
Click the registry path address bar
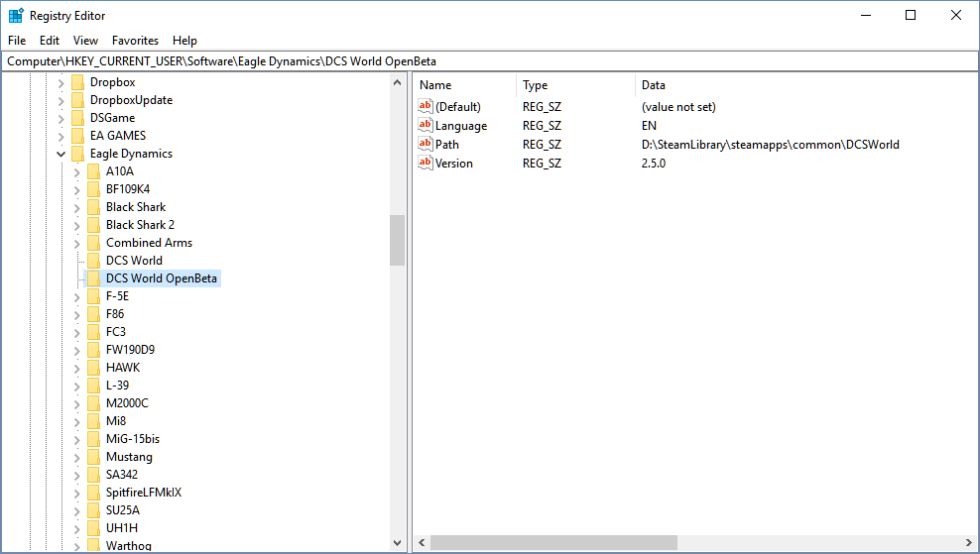click(490, 61)
